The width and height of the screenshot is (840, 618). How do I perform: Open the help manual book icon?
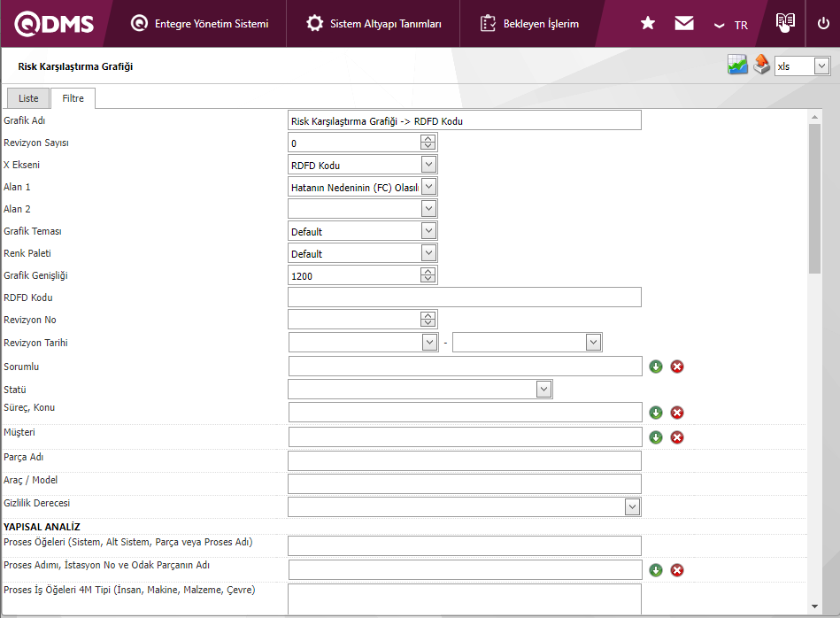[784, 23]
